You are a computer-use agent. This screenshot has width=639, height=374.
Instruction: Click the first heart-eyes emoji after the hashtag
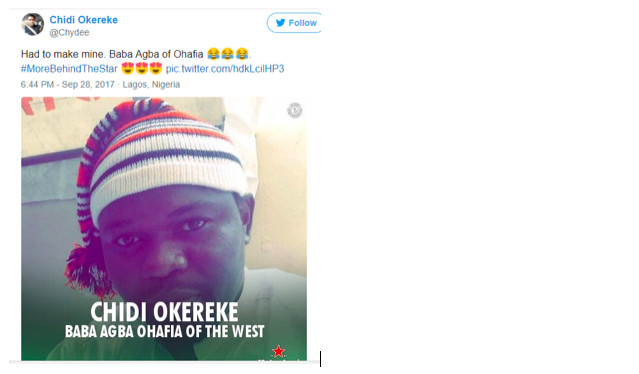tap(128, 68)
